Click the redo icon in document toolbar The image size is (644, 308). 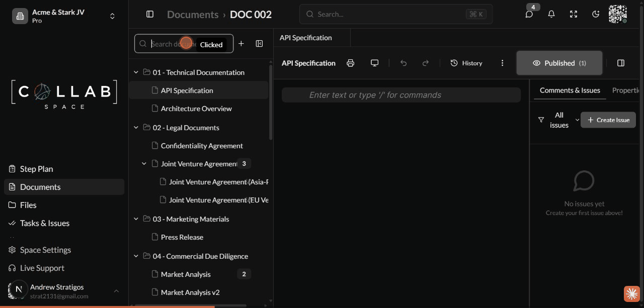(x=425, y=63)
